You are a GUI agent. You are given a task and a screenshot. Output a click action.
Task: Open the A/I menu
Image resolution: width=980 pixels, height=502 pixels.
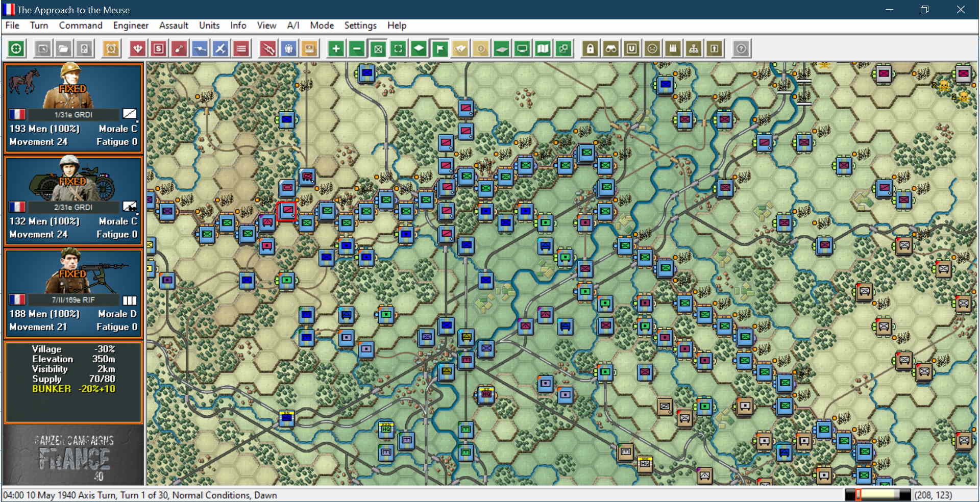point(293,26)
